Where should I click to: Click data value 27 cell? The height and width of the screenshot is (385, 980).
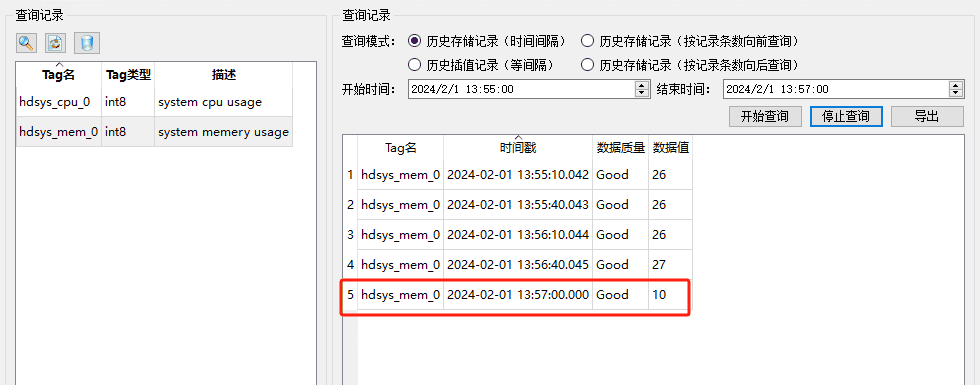coord(671,265)
